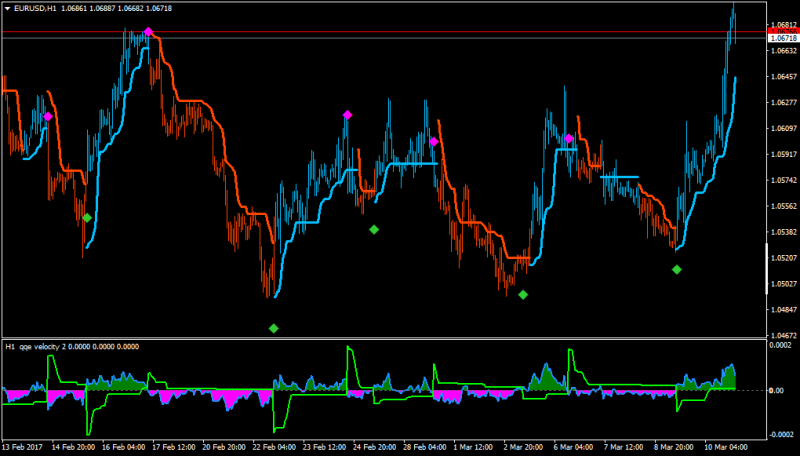Select the red horizontal price line

pos(384,32)
